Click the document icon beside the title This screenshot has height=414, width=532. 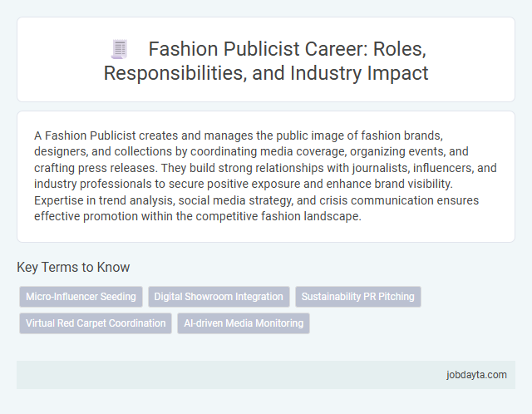tap(120, 50)
